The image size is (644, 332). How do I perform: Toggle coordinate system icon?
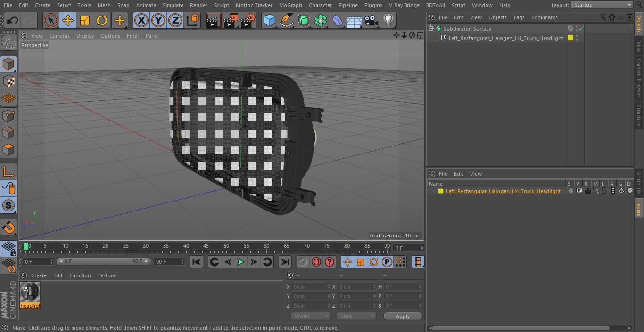pos(193,20)
